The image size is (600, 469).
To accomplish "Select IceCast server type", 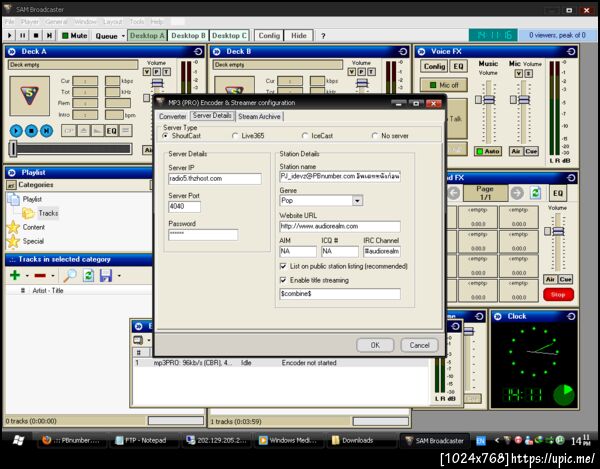I will click(318, 136).
